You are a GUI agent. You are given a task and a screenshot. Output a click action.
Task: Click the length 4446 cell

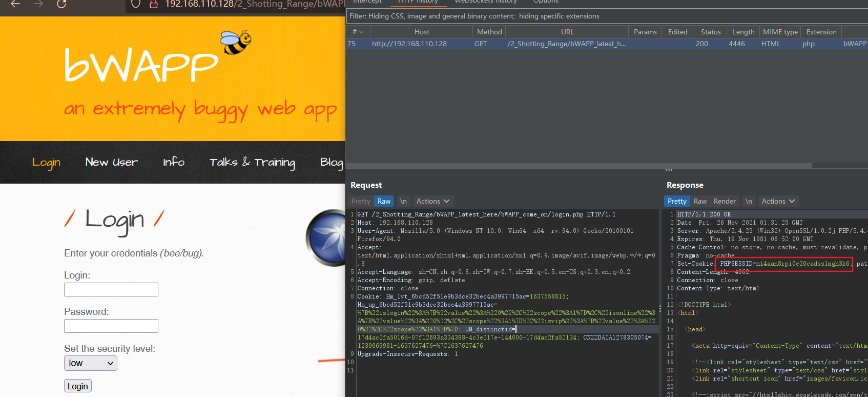tap(737, 44)
